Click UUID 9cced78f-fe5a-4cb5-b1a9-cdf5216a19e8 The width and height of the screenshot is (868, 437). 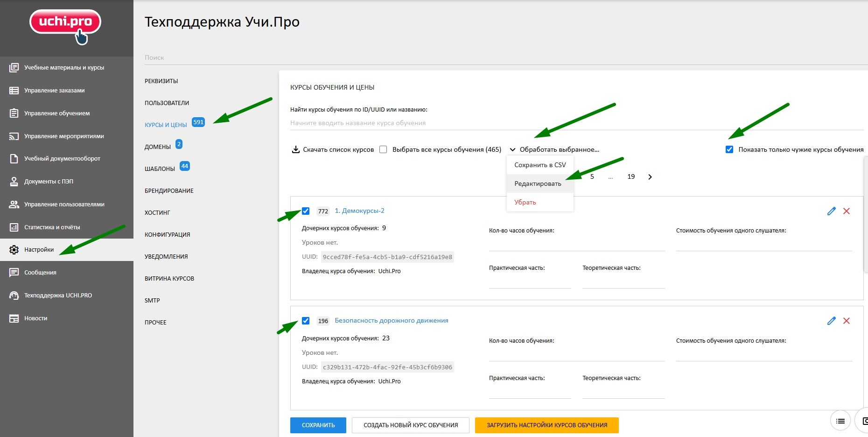387,257
